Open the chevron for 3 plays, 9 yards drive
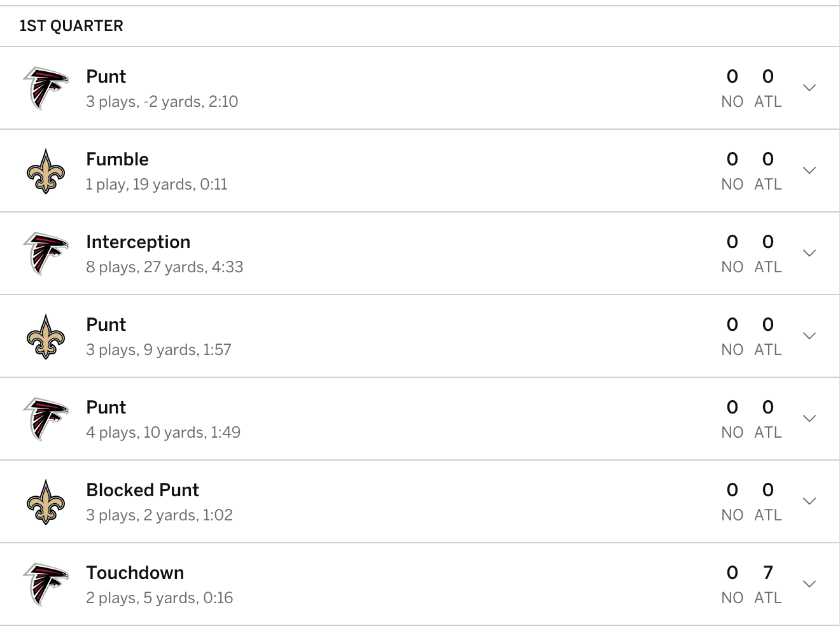The height and width of the screenshot is (626, 840). 809,336
